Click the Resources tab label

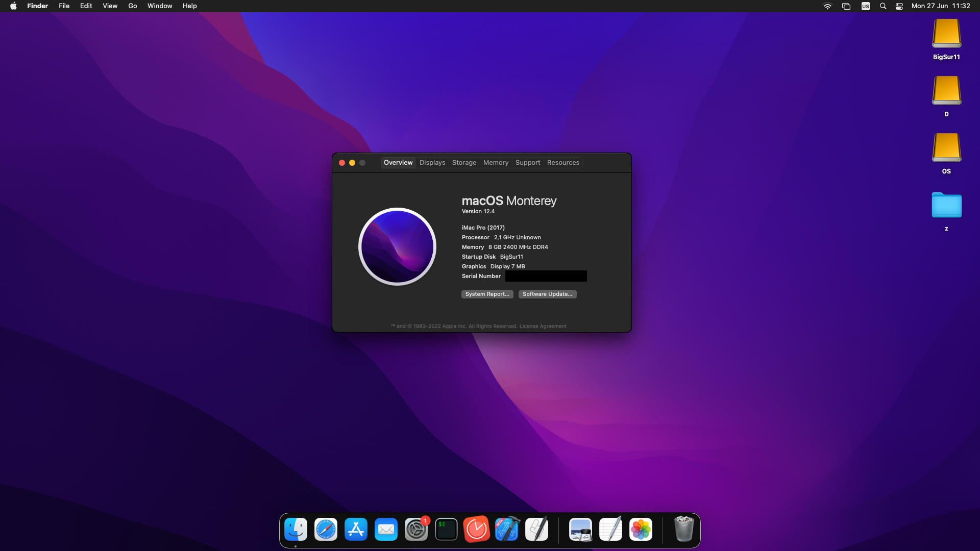point(562,161)
